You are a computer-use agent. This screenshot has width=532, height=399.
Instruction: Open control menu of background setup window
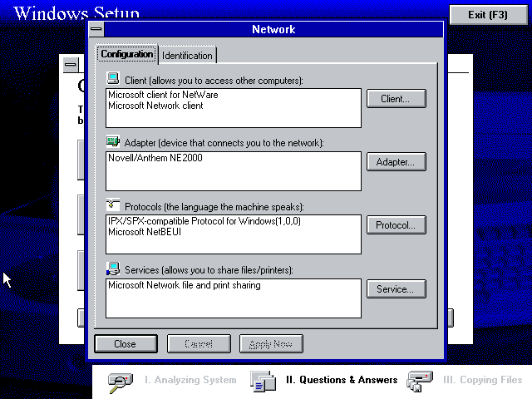pyautogui.click(x=71, y=65)
